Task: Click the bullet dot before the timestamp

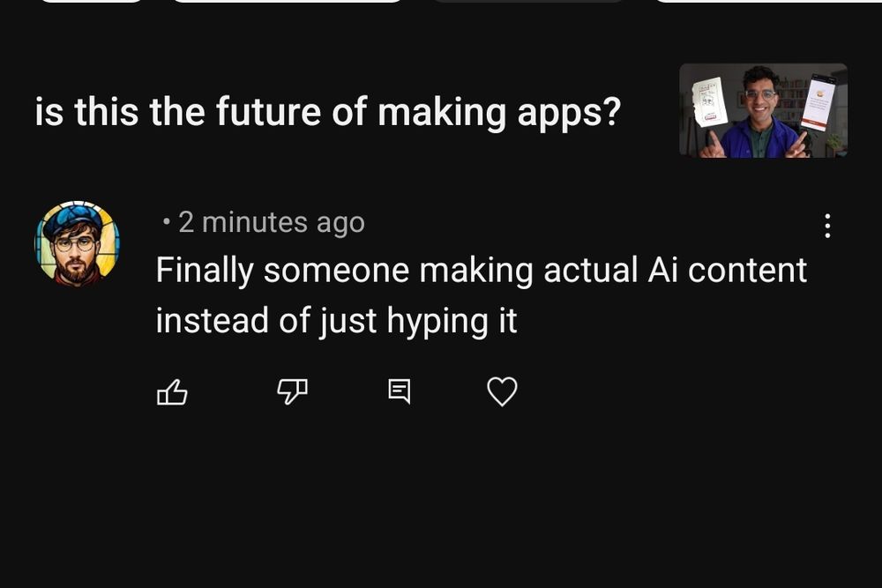Action: [x=167, y=222]
